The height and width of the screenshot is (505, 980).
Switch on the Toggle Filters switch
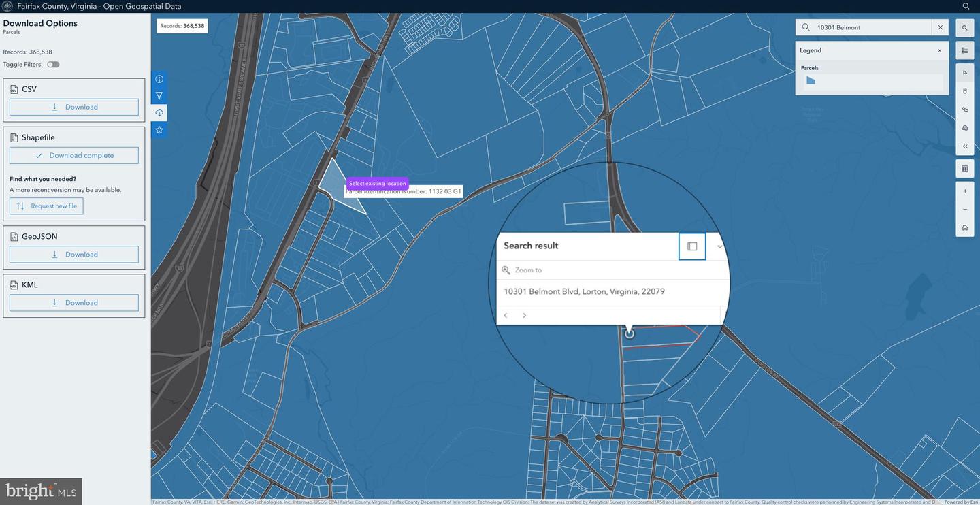(x=53, y=65)
